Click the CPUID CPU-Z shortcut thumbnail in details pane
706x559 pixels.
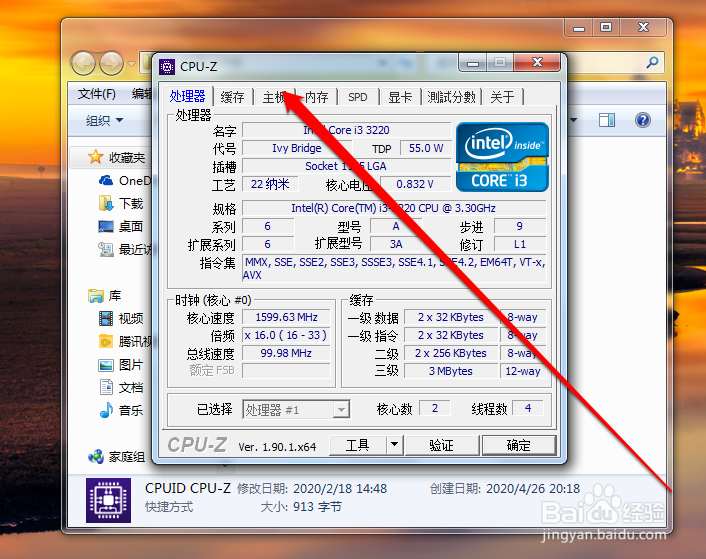pyautogui.click(x=109, y=500)
